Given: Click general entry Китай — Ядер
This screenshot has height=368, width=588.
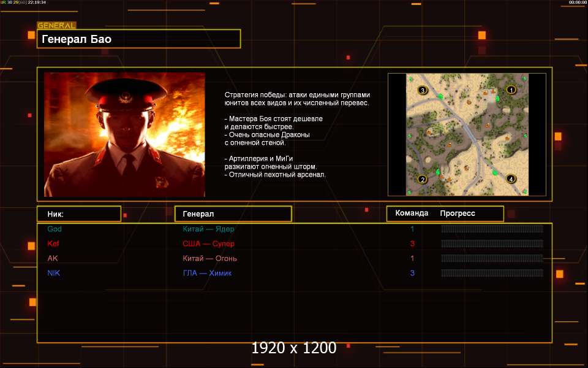Looking at the screenshot, I should coord(208,229).
